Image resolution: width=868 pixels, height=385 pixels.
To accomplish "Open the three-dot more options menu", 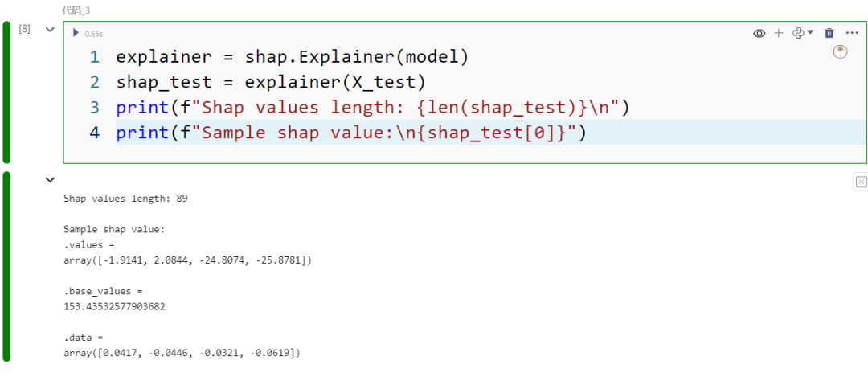I will 852,33.
